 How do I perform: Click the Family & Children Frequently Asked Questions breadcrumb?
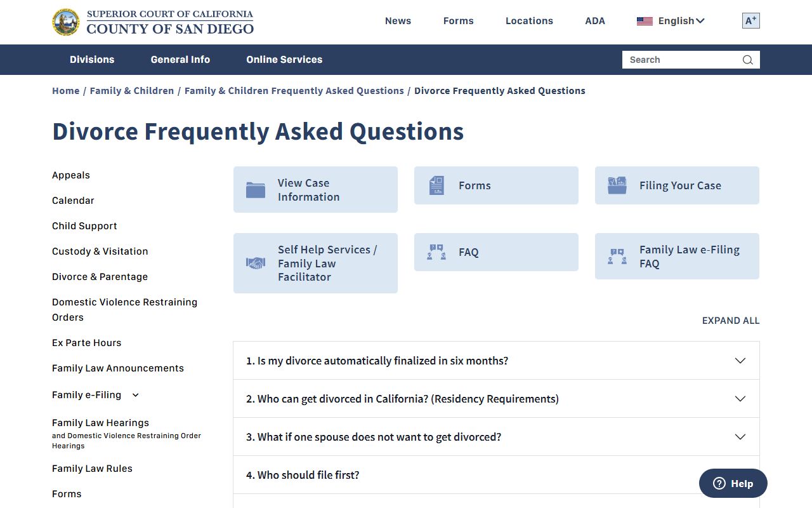(x=294, y=91)
